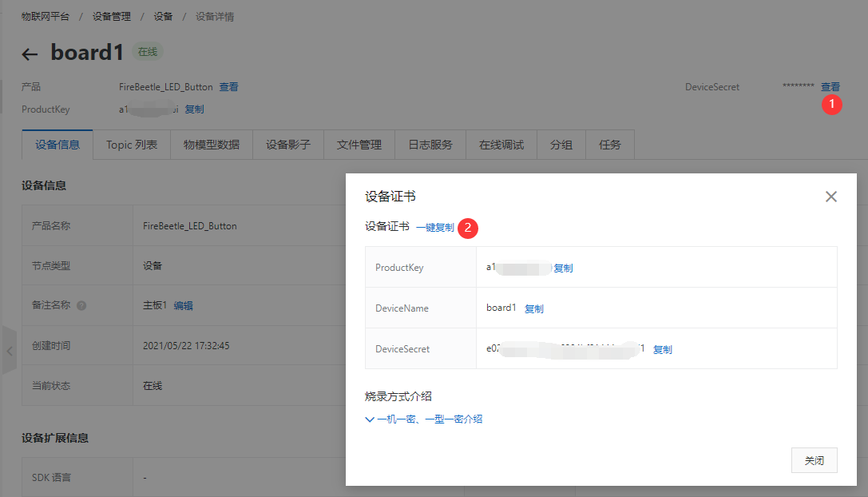Click the board1 device title

click(88, 53)
